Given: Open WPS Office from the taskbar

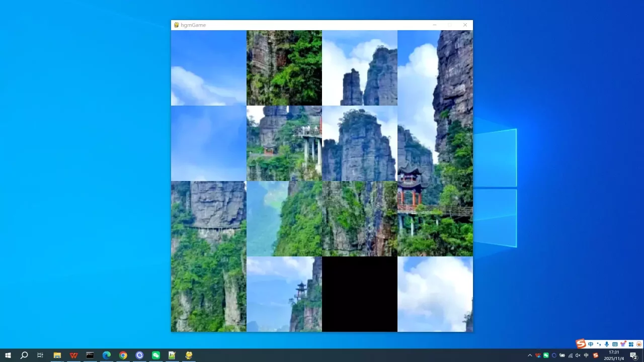Looking at the screenshot, I should (x=73, y=355).
